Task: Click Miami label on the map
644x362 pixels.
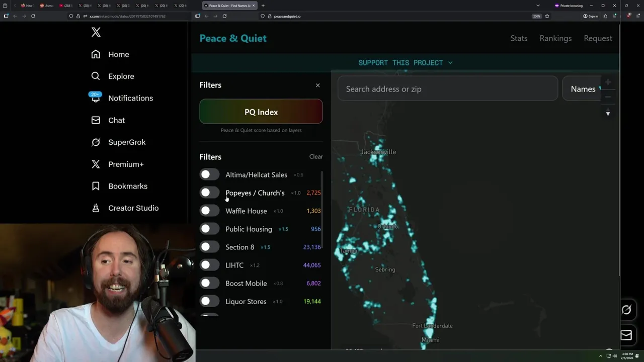Action: click(430, 340)
